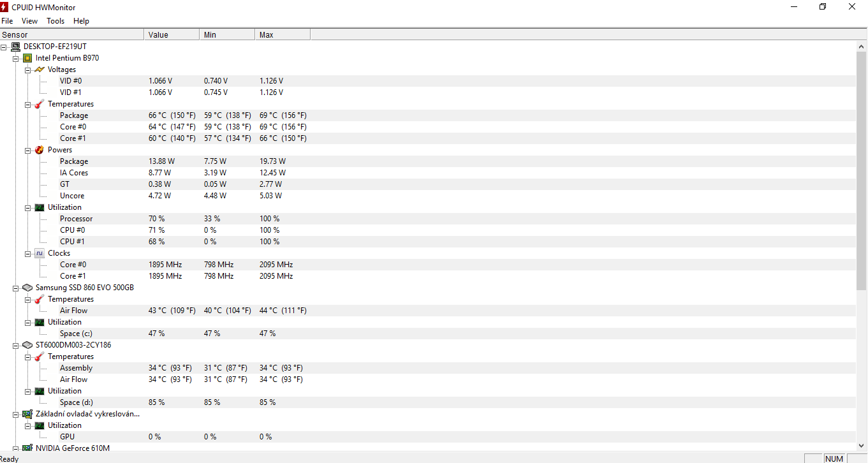
Task: Collapse the Samsung SSD 860 EVO node
Action: pos(16,288)
